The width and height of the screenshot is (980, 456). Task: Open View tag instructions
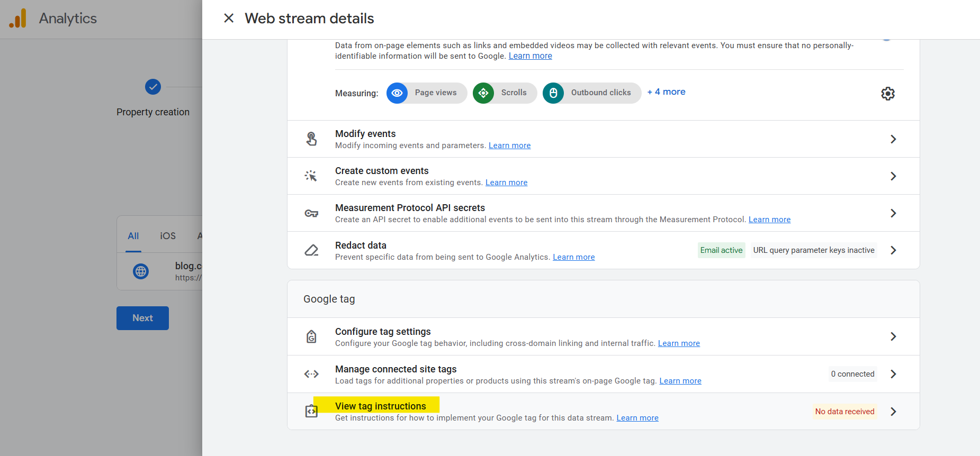[x=380, y=406]
